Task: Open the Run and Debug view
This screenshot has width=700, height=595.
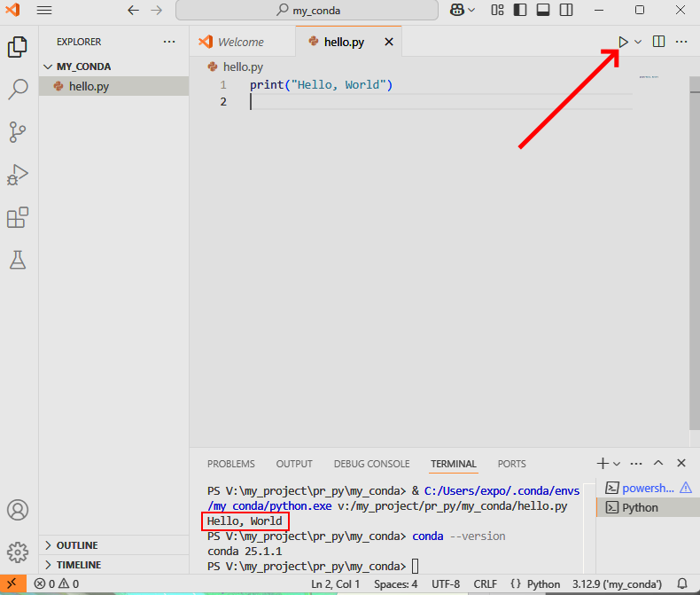Action: point(18,175)
